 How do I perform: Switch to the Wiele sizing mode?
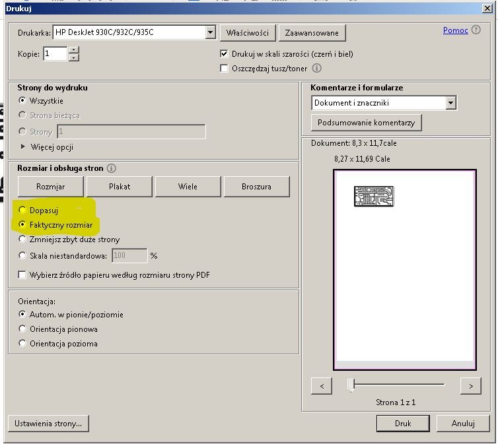[x=188, y=187]
